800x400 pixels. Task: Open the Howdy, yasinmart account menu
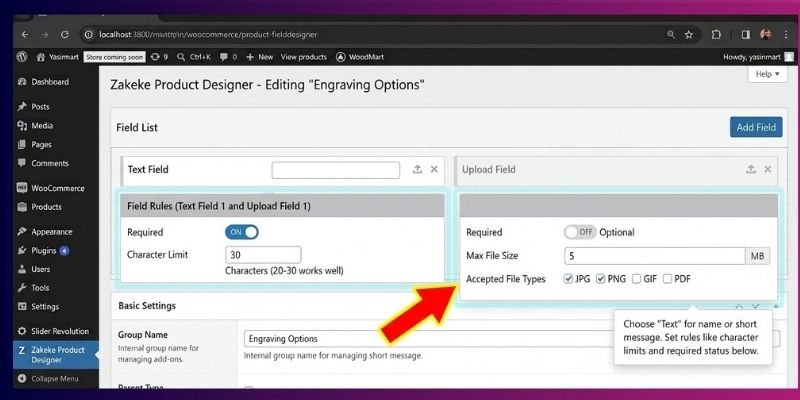click(758, 57)
